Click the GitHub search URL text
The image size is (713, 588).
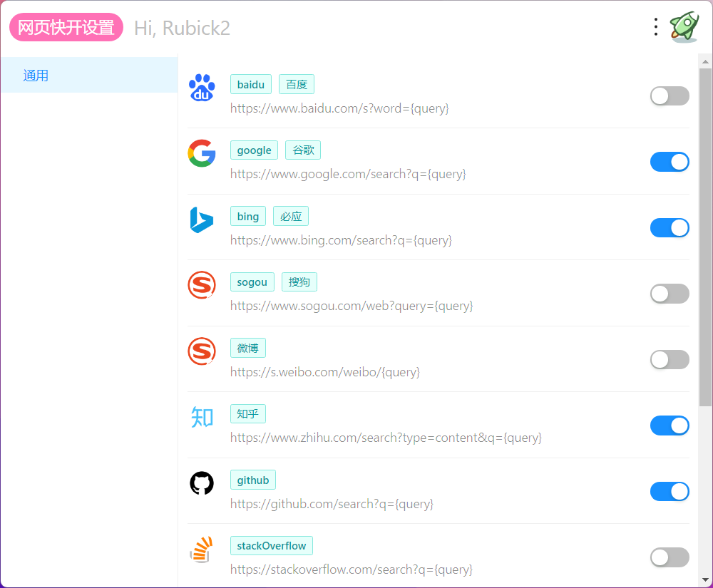point(332,504)
